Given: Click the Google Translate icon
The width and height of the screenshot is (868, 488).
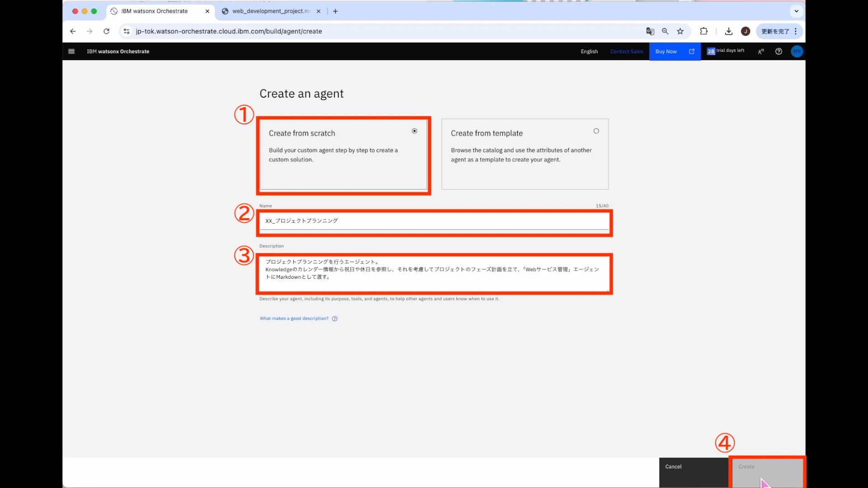Looking at the screenshot, I should tap(650, 31).
